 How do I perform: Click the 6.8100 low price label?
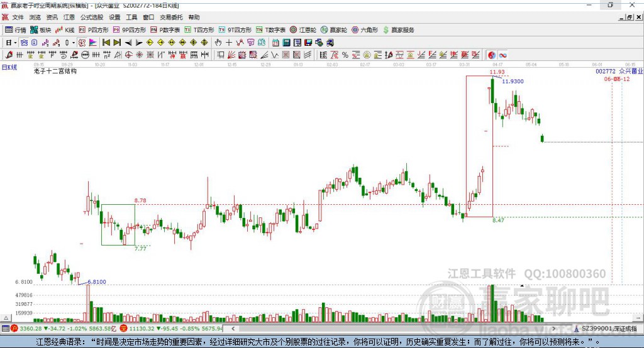(x=96, y=282)
